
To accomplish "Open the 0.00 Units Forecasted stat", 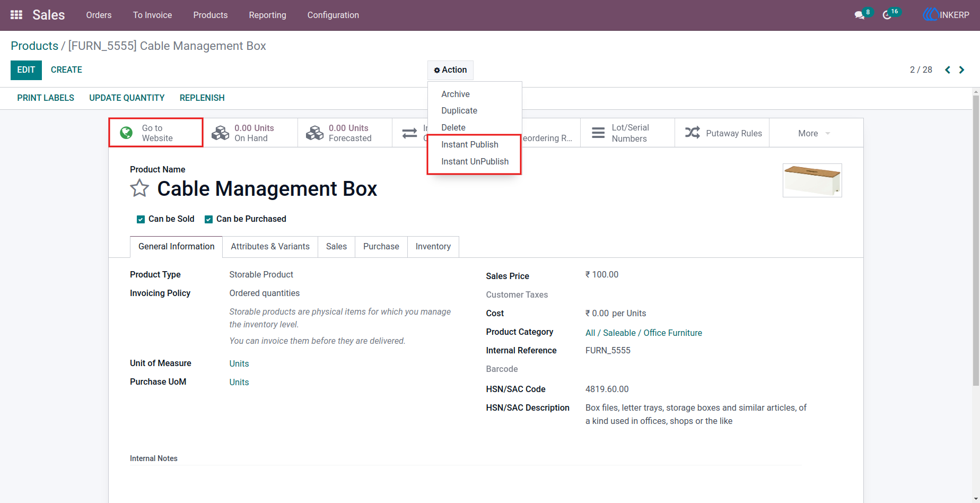I will tap(345, 133).
